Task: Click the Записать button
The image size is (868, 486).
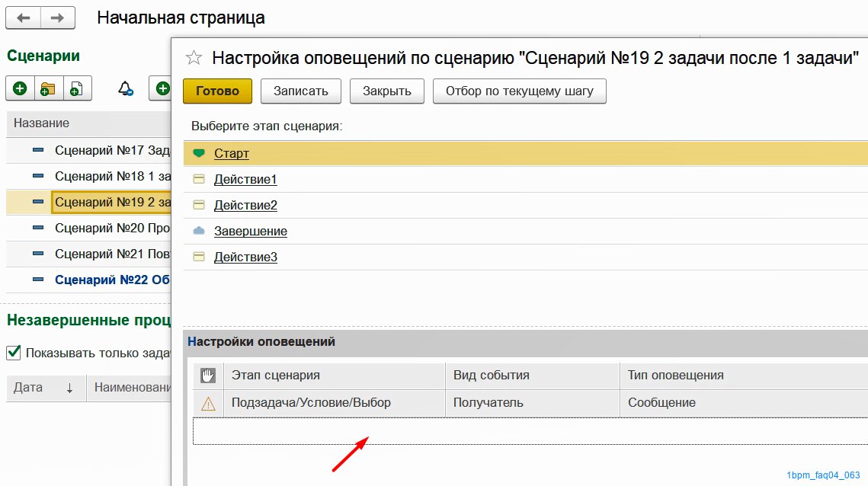Action: click(x=300, y=91)
